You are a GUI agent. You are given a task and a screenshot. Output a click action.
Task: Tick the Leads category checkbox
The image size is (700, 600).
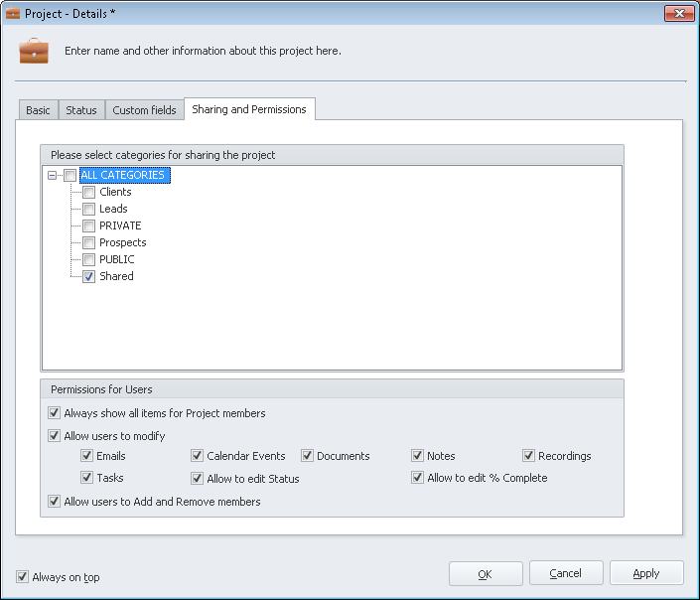89,210
